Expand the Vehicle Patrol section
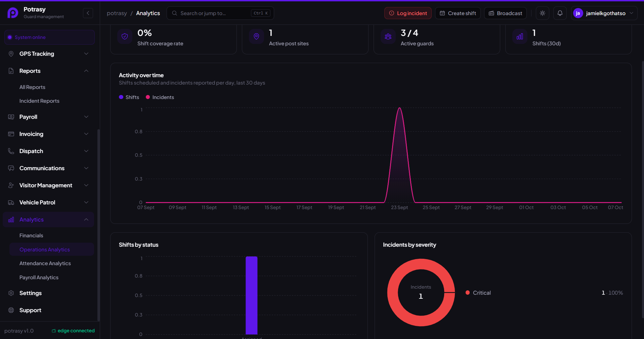644x339 pixels. tap(86, 202)
